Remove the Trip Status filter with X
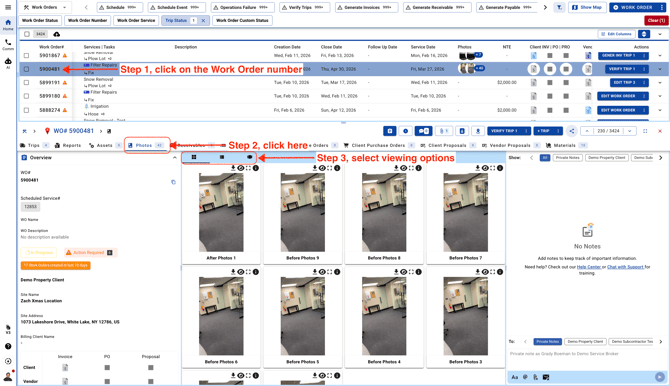 (203, 20)
